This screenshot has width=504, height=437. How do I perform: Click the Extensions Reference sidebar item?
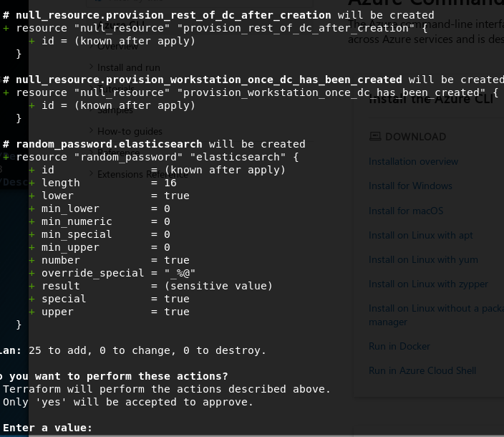[x=142, y=174]
